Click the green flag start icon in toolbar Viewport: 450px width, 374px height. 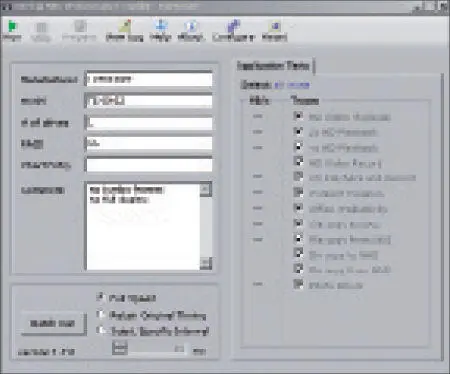tap(12, 26)
